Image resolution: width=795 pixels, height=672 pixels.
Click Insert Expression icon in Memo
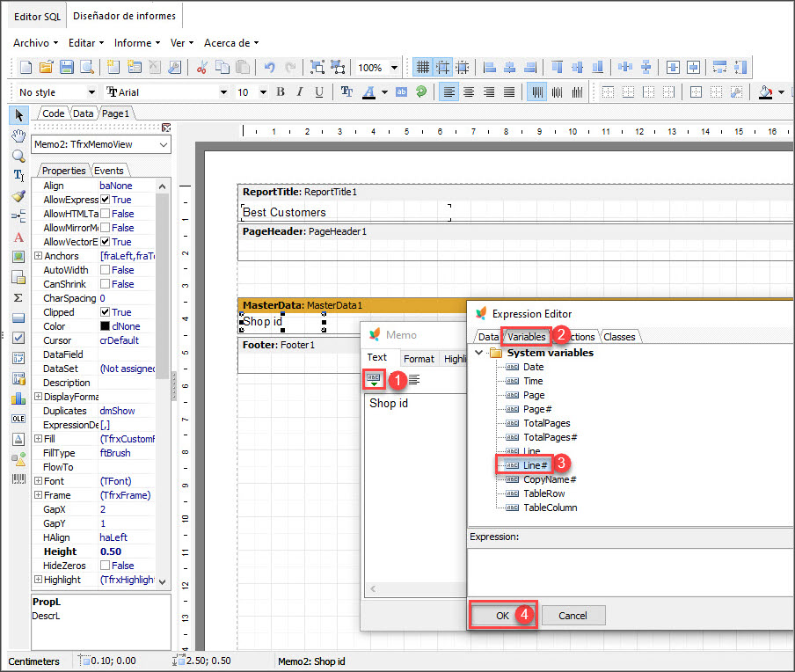(374, 379)
